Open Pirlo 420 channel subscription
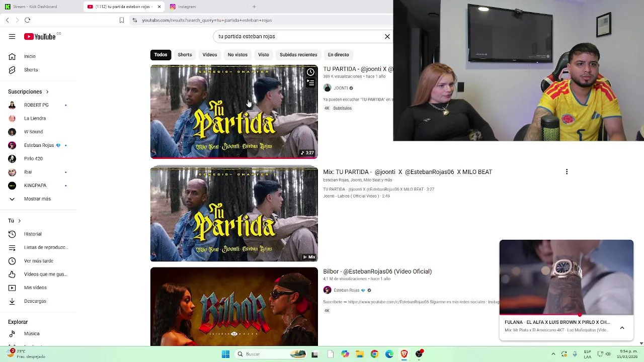The height and width of the screenshot is (362, 644). [x=33, y=158]
